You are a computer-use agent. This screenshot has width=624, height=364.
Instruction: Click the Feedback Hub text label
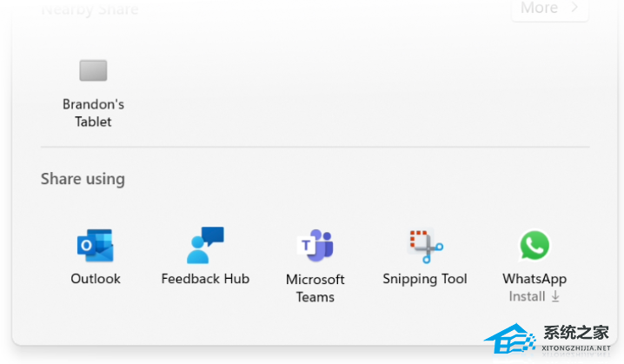pos(205,279)
